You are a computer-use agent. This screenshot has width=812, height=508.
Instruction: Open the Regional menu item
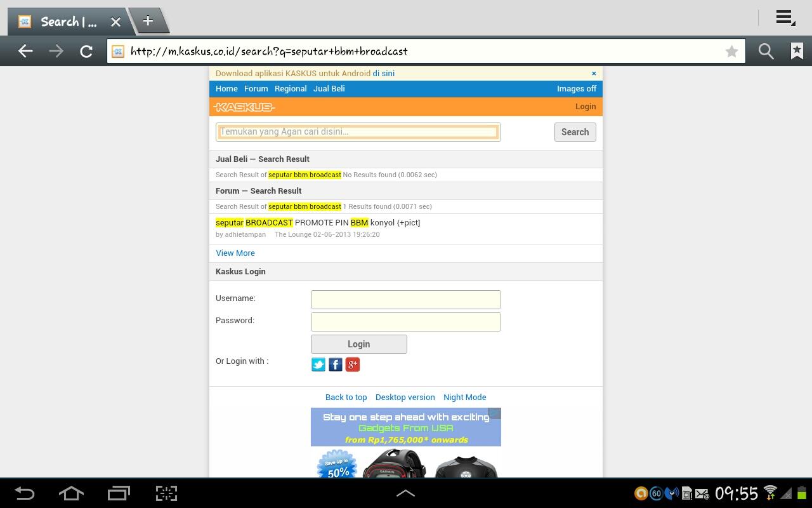[291, 88]
